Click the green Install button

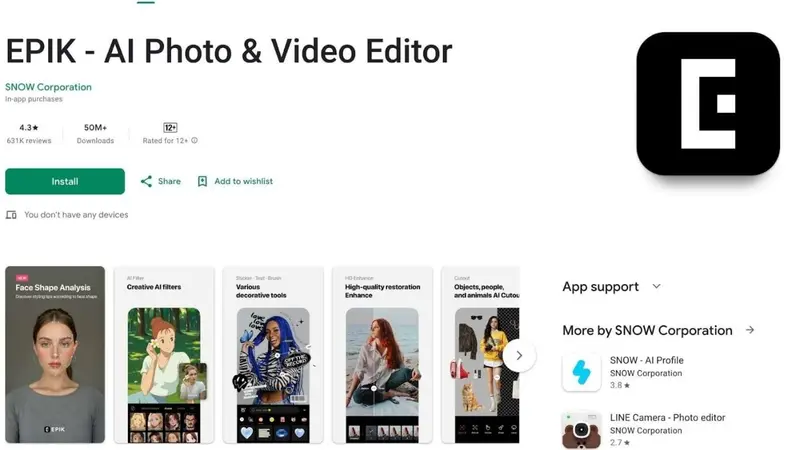click(65, 181)
